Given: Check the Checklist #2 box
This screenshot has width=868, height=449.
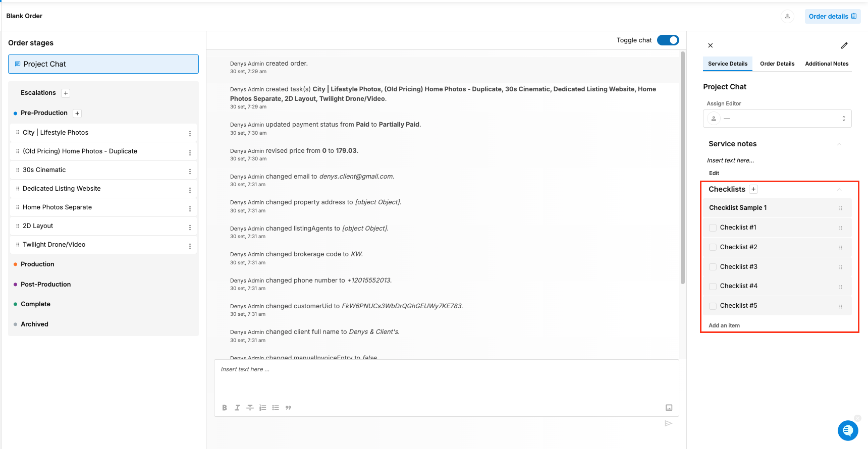Looking at the screenshot, I should pyautogui.click(x=713, y=247).
